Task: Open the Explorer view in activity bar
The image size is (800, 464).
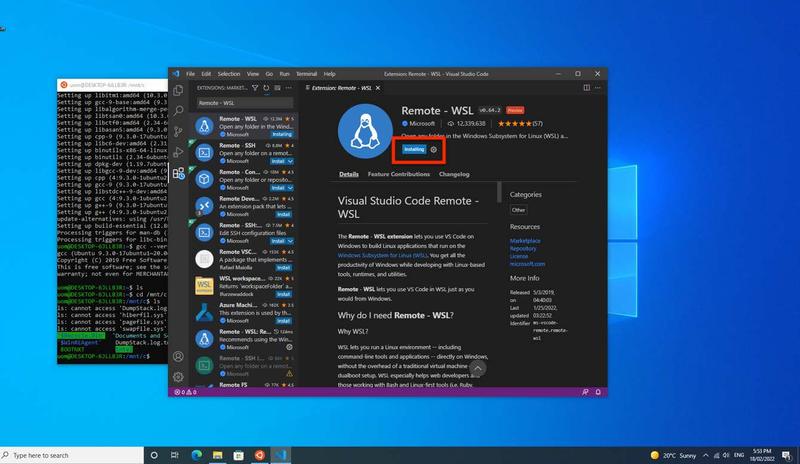Action: 178,90
